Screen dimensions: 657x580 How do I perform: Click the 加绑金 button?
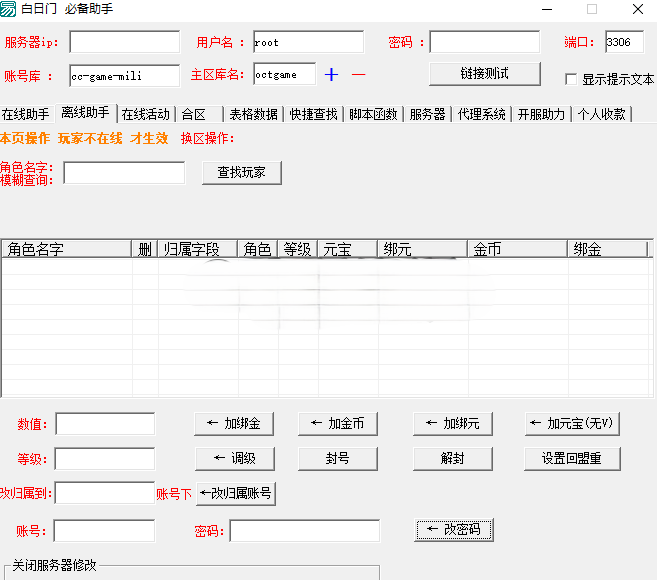tap(234, 424)
